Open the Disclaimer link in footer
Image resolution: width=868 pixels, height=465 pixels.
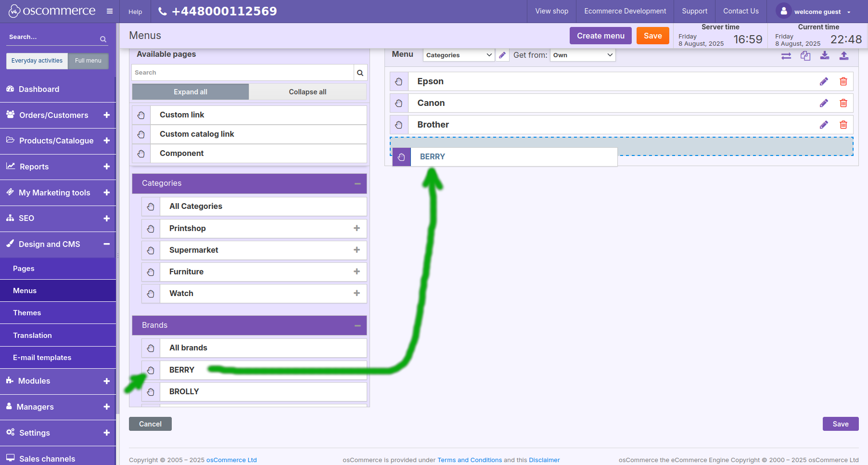coord(544,460)
